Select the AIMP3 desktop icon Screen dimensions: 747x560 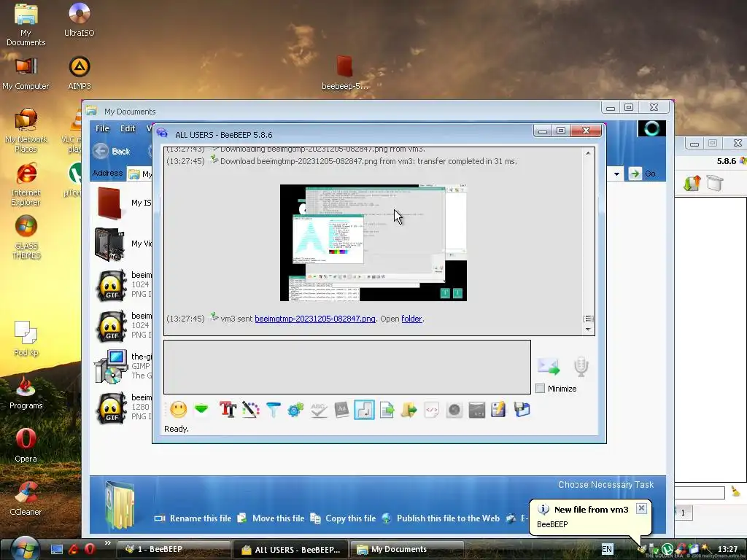point(79,73)
